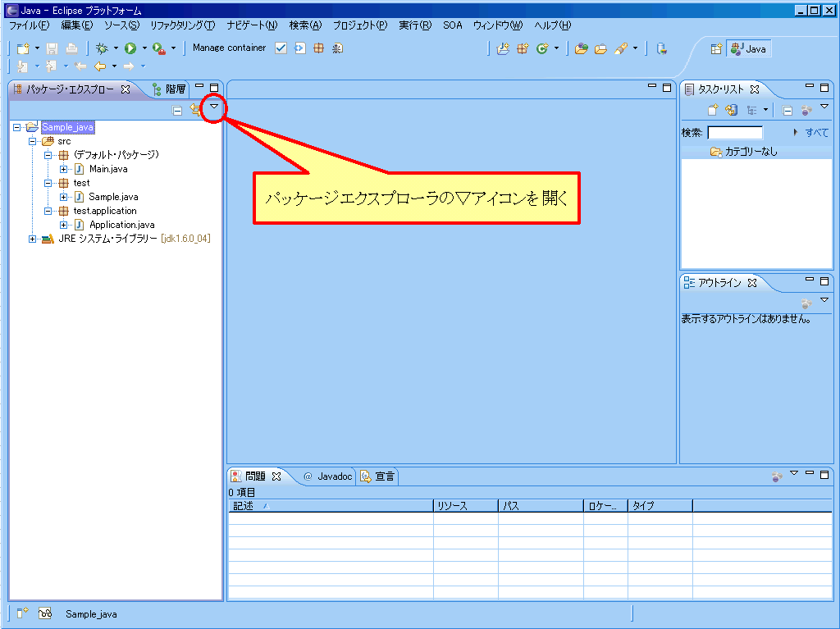Click the Last Edit Location arrow icon
Image resolution: width=840 pixels, height=629 pixels.
(x=80, y=66)
